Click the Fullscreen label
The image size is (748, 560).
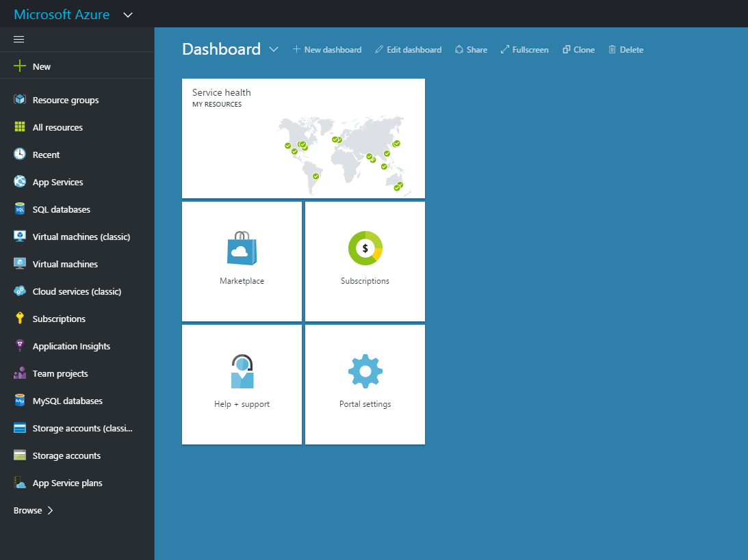point(530,49)
